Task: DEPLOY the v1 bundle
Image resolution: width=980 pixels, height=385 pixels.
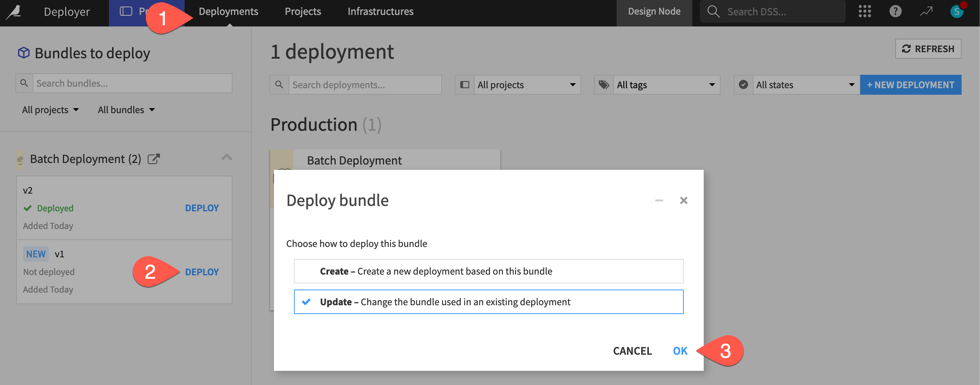Action: [202, 272]
